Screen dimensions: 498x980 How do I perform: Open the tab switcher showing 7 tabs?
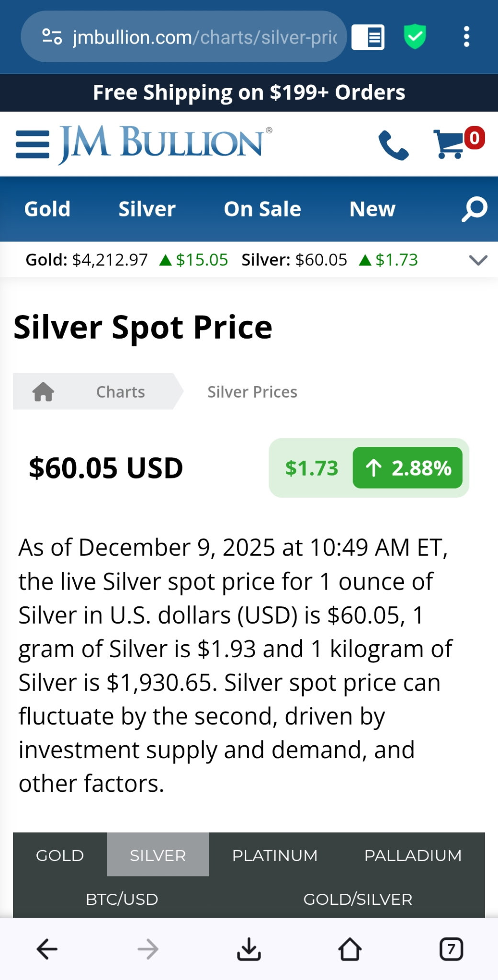point(451,949)
